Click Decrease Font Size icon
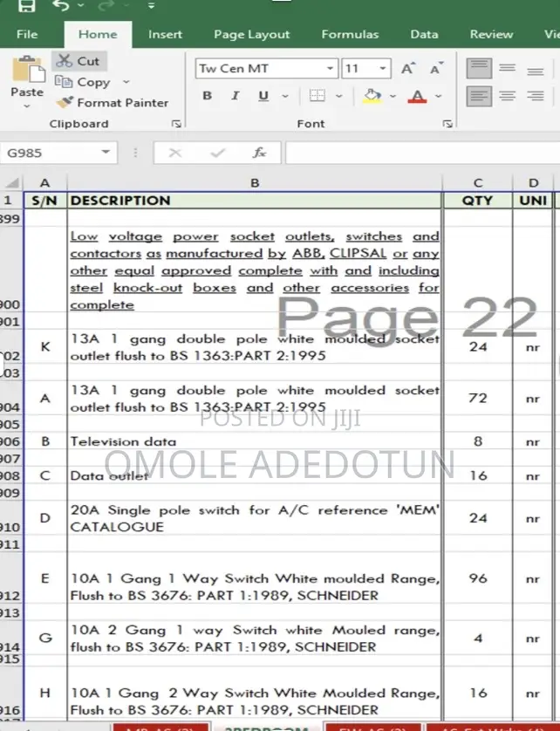The image size is (560, 731). point(436,69)
